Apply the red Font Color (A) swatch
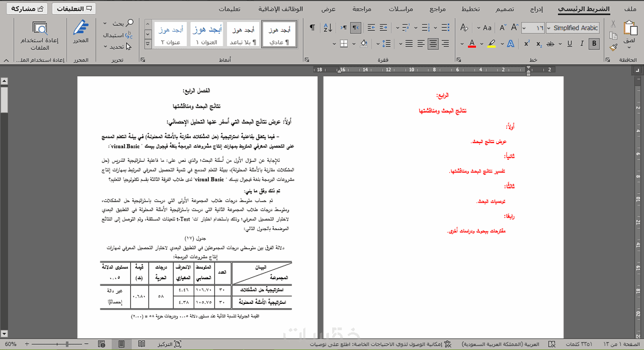Viewport: 644px width, 350px height. pyautogui.click(x=472, y=43)
